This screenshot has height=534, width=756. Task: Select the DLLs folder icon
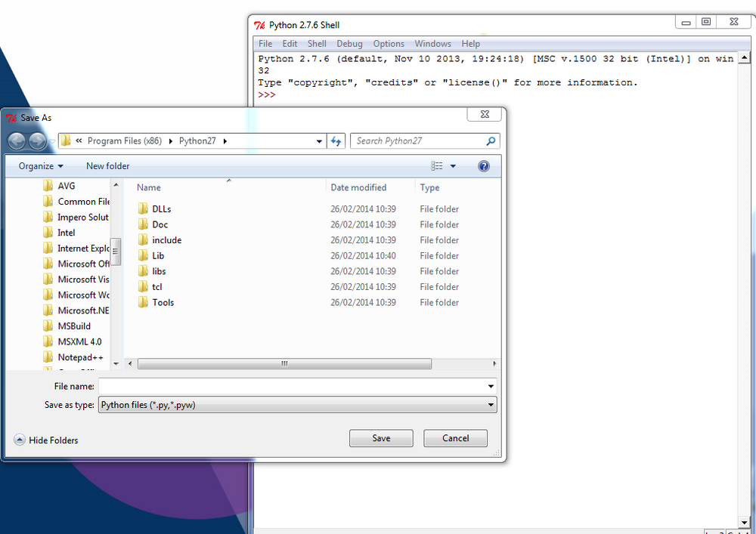point(143,208)
